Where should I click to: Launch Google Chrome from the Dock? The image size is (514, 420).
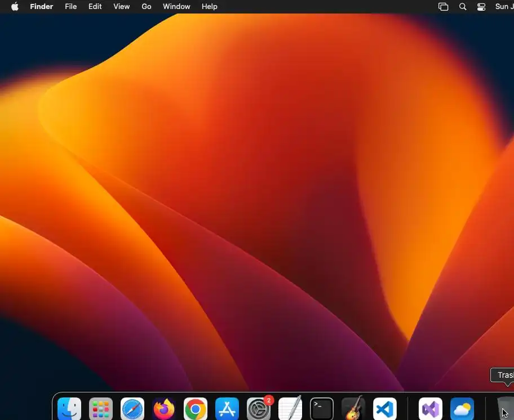tap(196, 409)
